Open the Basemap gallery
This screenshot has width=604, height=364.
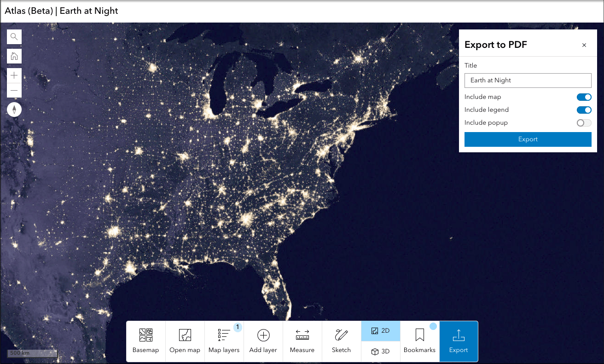pyautogui.click(x=145, y=341)
